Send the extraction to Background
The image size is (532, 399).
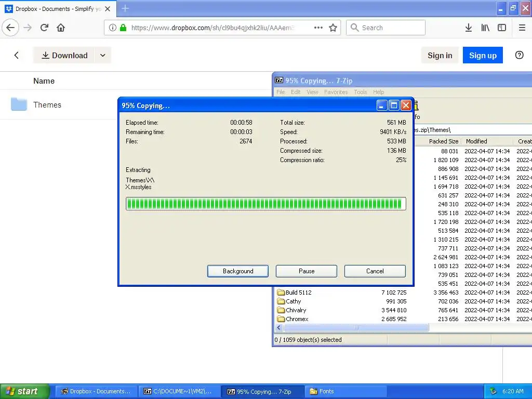pyautogui.click(x=238, y=271)
